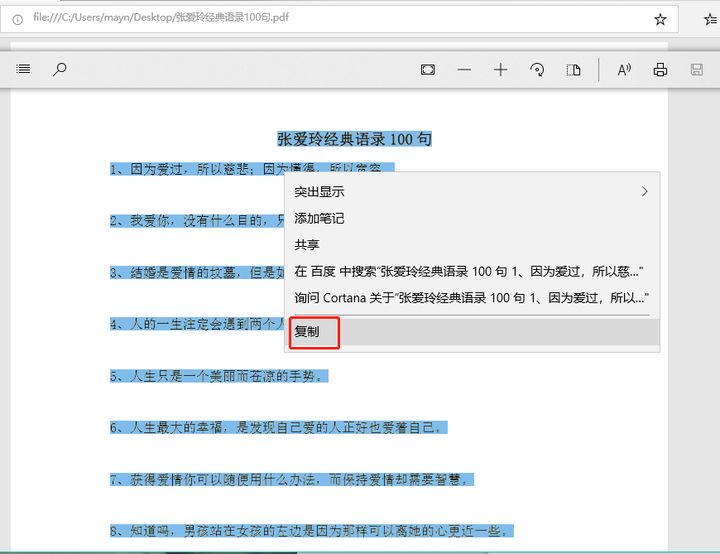Print the PDF document

point(660,70)
